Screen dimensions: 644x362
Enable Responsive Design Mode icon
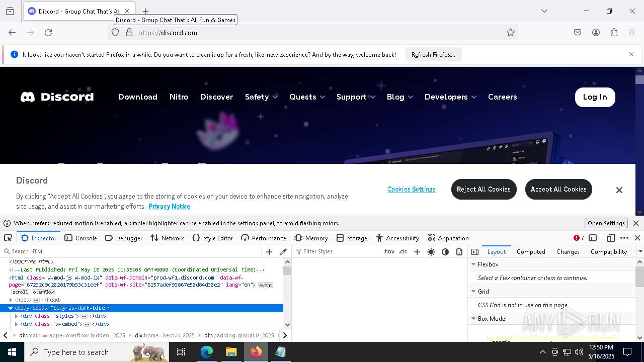tap(611, 238)
